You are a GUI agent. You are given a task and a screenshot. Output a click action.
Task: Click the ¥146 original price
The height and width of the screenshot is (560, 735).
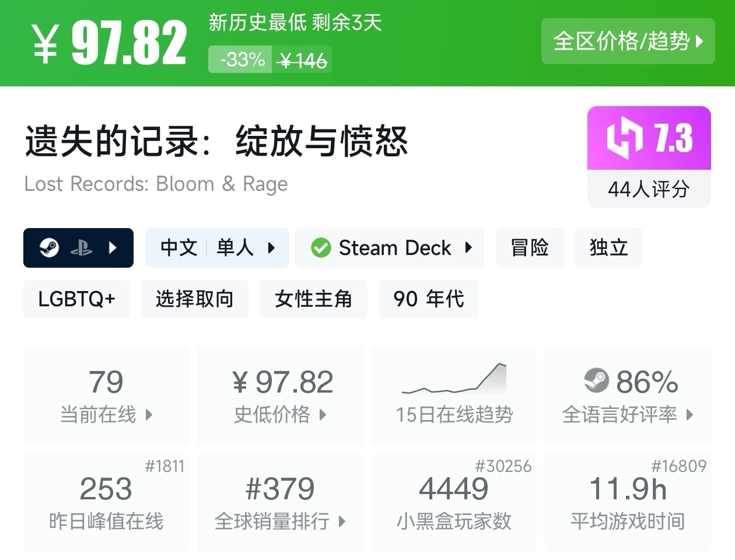(303, 60)
